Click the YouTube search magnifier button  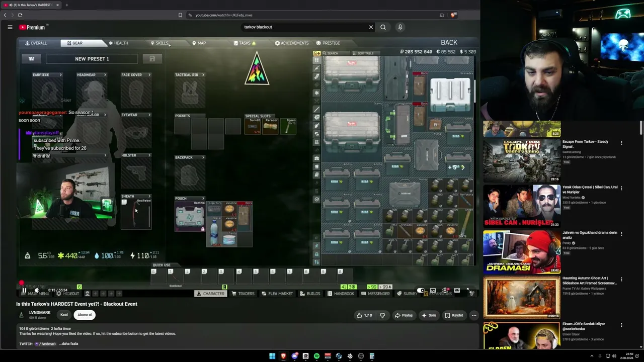click(x=383, y=27)
